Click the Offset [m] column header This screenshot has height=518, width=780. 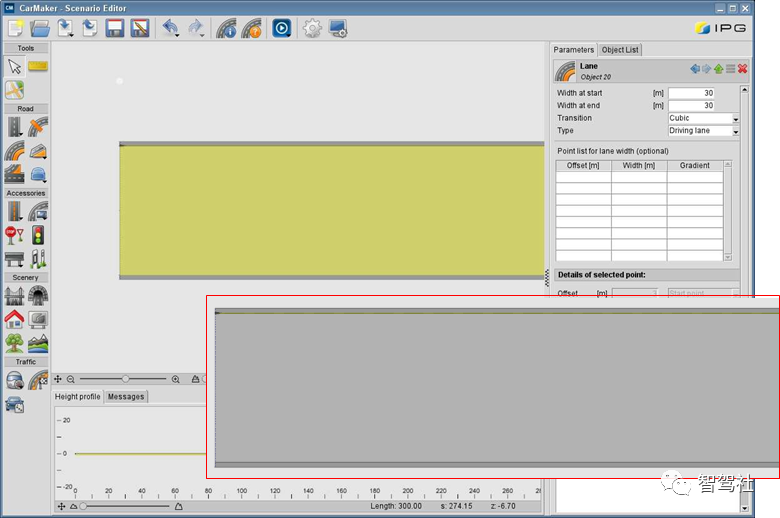coord(583,165)
